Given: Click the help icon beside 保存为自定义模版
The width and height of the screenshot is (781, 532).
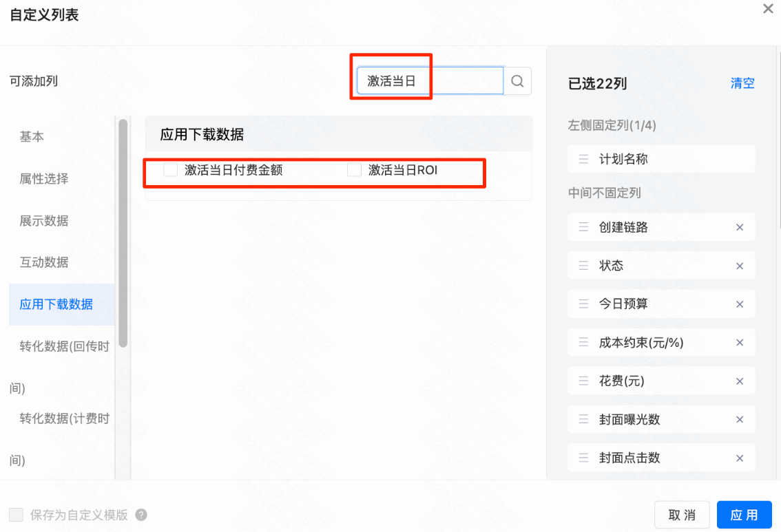Looking at the screenshot, I should point(141,515).
